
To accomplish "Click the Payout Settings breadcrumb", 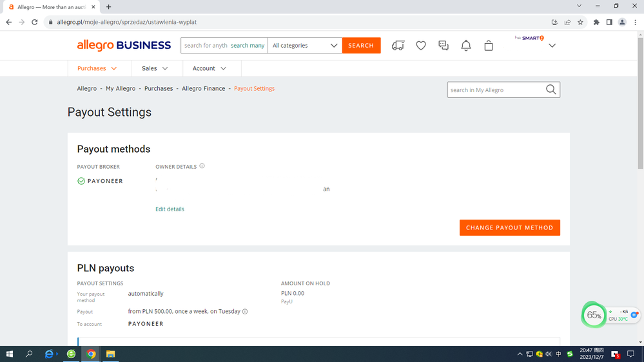I will 254,89.
